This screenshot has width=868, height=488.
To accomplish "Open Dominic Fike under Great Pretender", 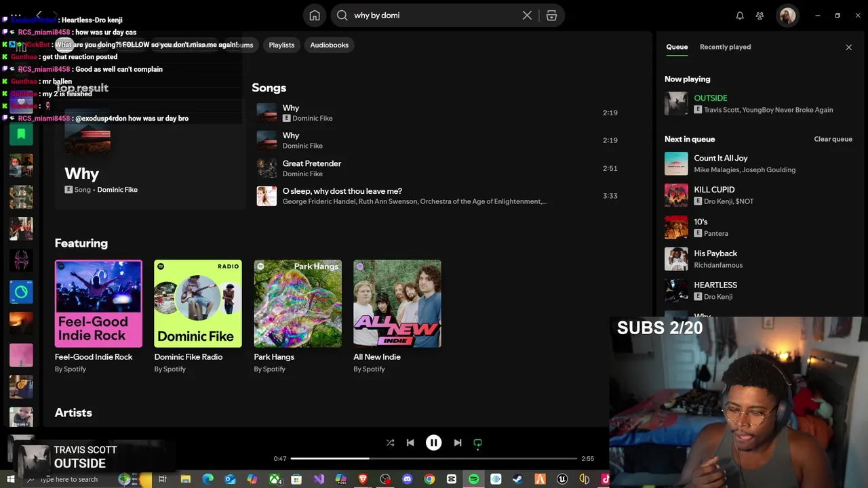I will [x=302, y=174].
